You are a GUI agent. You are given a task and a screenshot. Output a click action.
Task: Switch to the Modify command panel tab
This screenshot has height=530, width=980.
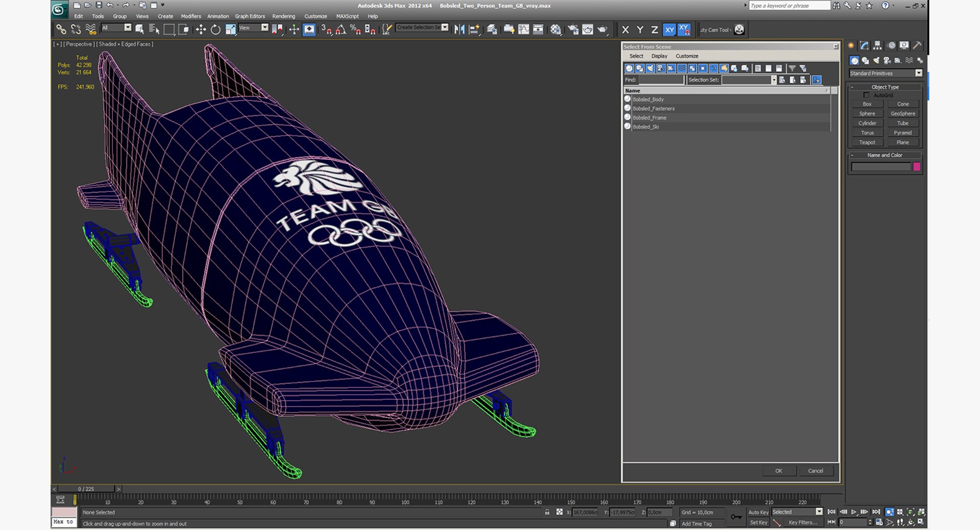click(864, 46)
